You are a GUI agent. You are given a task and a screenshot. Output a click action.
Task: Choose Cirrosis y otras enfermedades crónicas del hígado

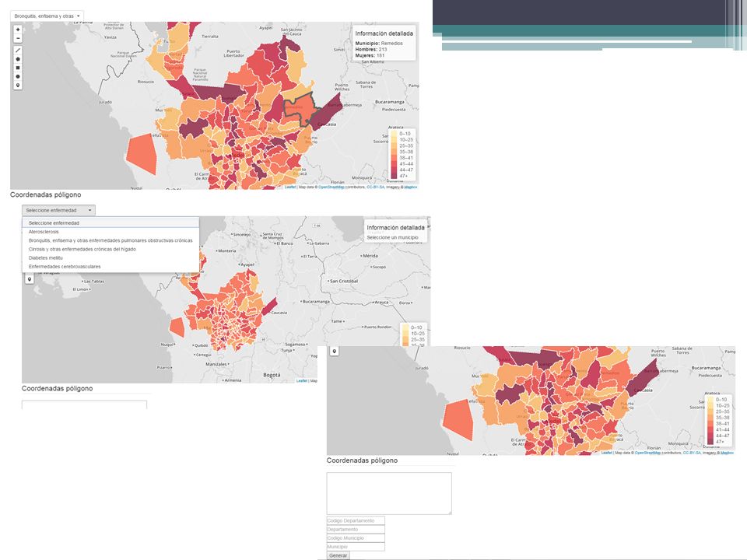[110, 249]
